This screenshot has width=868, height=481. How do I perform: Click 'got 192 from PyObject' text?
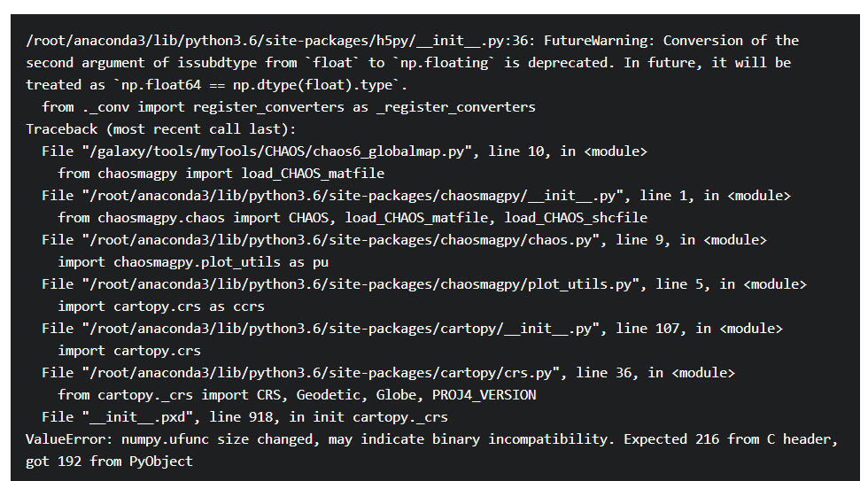109,462
